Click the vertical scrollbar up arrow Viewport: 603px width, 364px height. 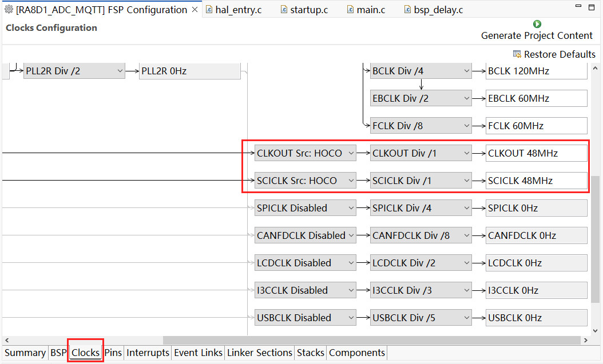[595, 69]
